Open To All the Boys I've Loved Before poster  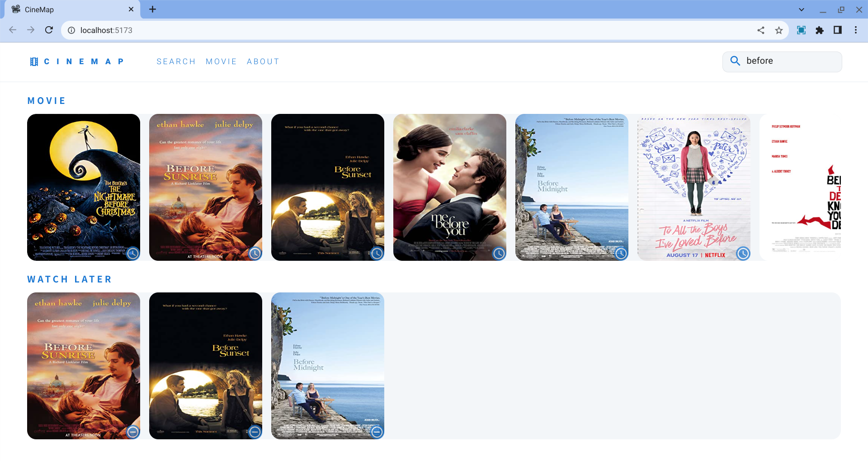pyautogui.click(x=694, y=187)
